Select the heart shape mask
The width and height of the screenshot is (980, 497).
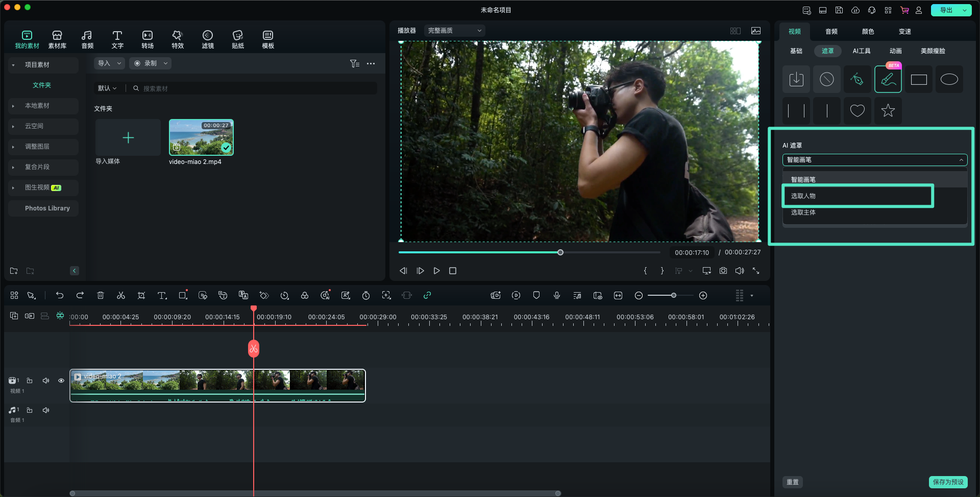(x=857, y=110)
